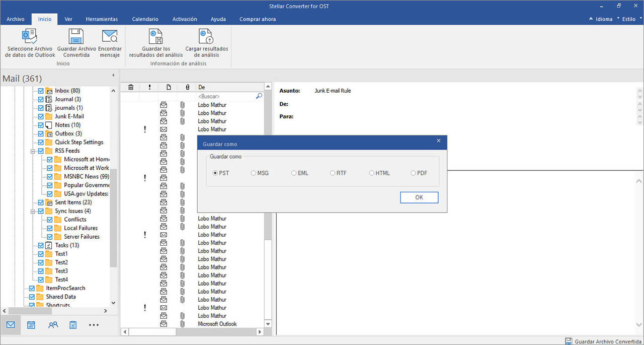Screen dimensions: 644x345
Task: Uncheck the Shared Data folder checkbox
Action: 32,297
